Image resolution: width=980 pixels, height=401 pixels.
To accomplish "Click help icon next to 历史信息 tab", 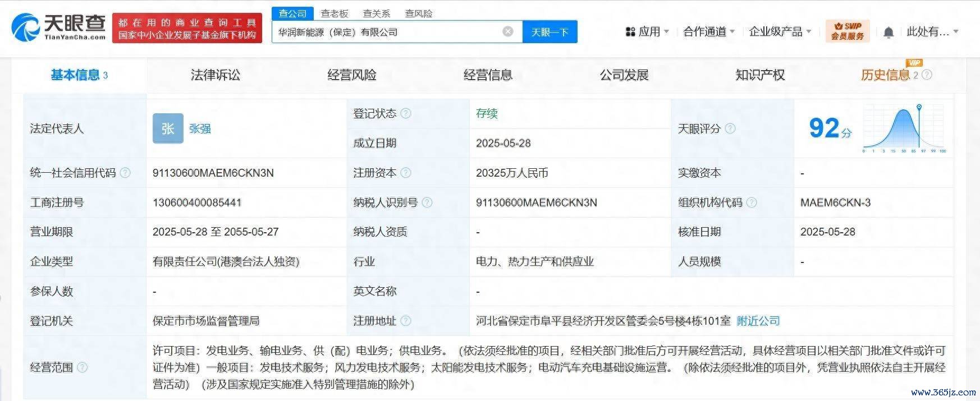I will click(x=927, y=75).
